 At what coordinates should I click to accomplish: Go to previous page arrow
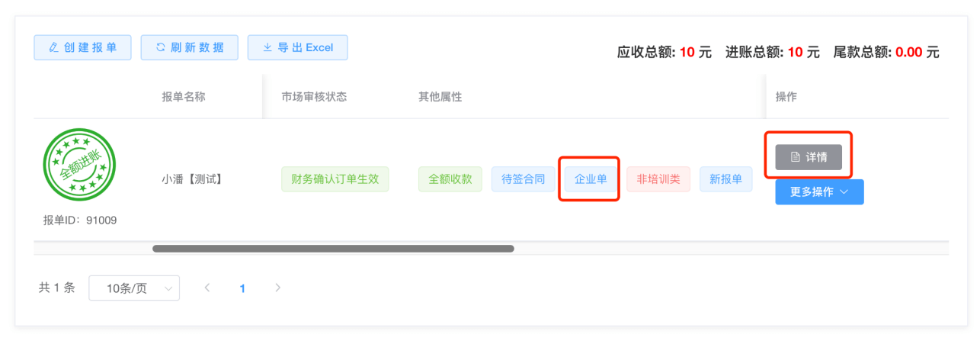tap(207, 288)
